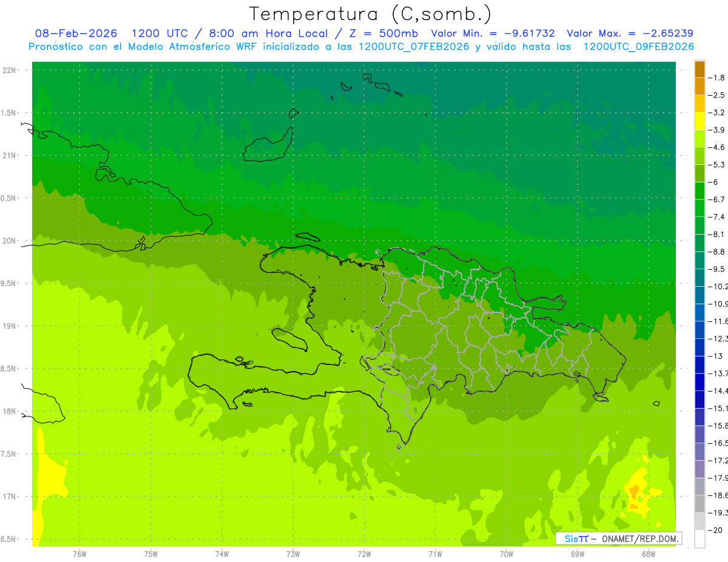Select the pressure level "Z = 500mb"

click(383, 33)
